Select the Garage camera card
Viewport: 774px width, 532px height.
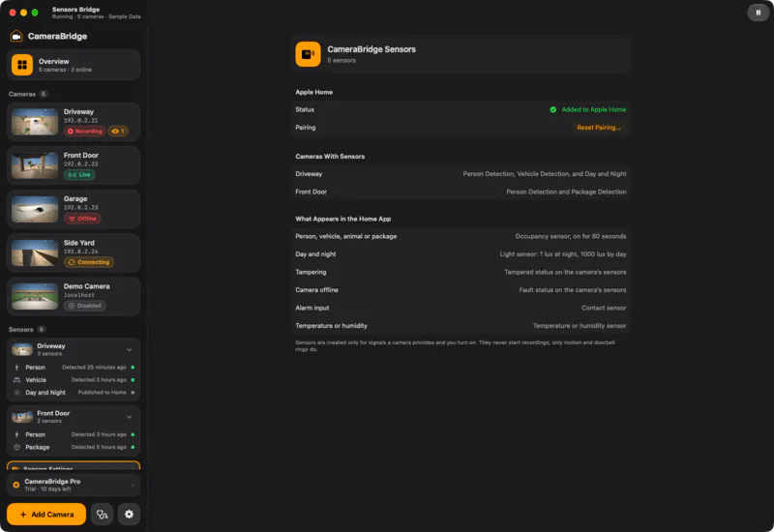(74, 209)
